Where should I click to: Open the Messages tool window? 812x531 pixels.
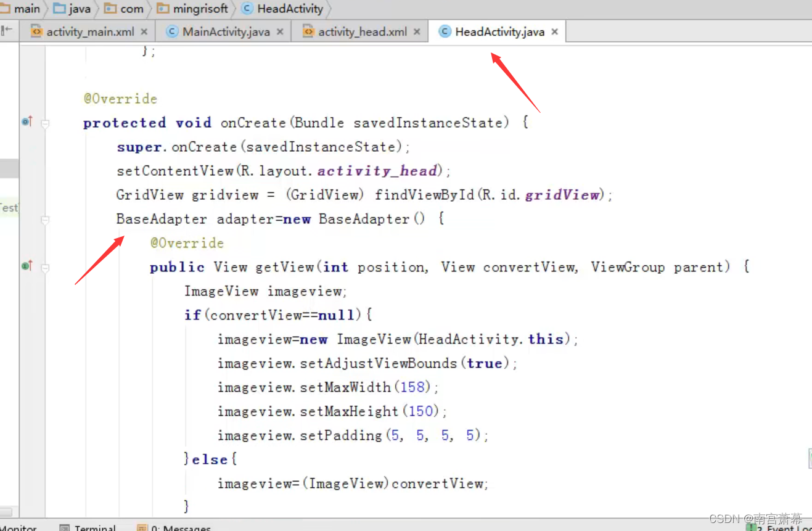click(x=174, y=527)
